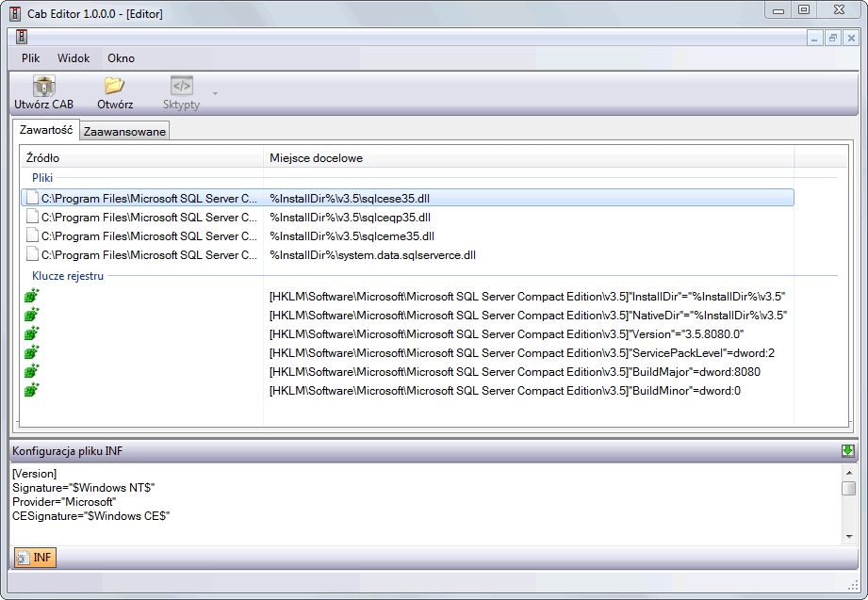Open the Widok menu
This screenshot has height=600, width=868.
tap(74, 58)
